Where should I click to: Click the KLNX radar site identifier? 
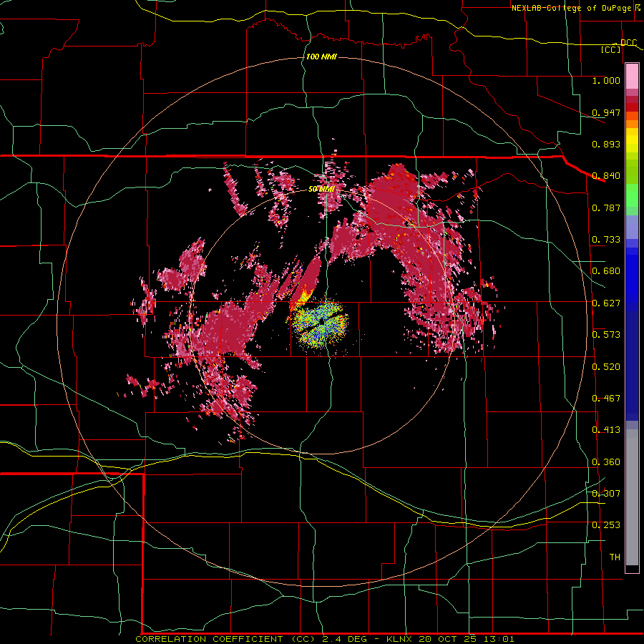coord(399,639)
